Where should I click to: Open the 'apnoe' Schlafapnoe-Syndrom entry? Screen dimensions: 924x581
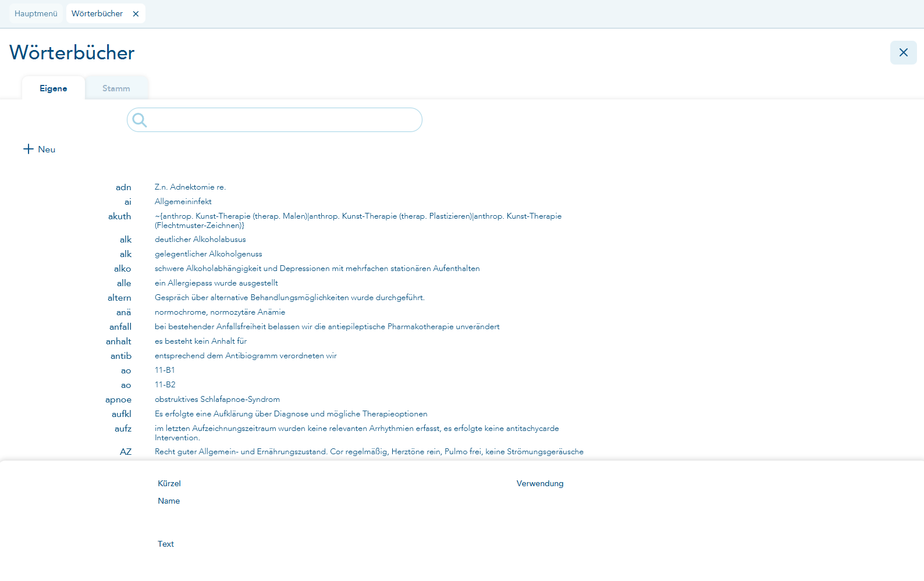tap(217, 400)
